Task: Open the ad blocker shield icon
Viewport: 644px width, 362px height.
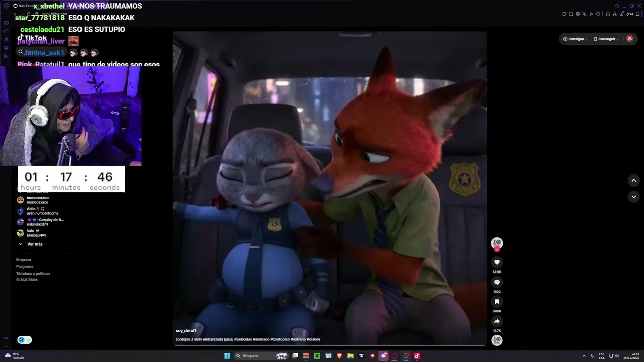Action: pos(578,14)
